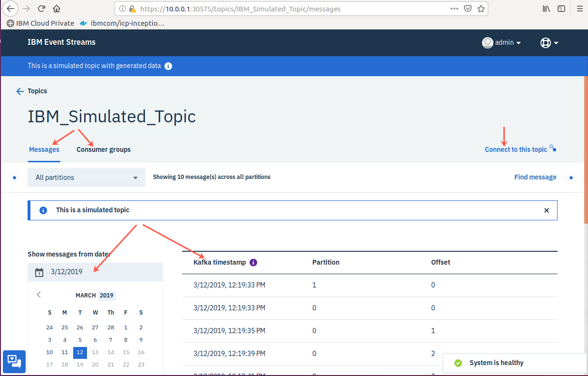The width and height of the screenshot is (588, 376).
Task: Click the Offset column header
Action: click(441, 262)
